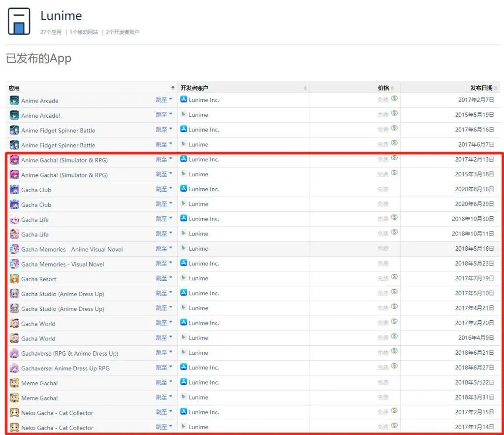This screenshot has width=504, height=435.
Task: Open Gachaverse: Anime Dress Up RPG link
Action: pyautogui.click(x=65, y=368)
